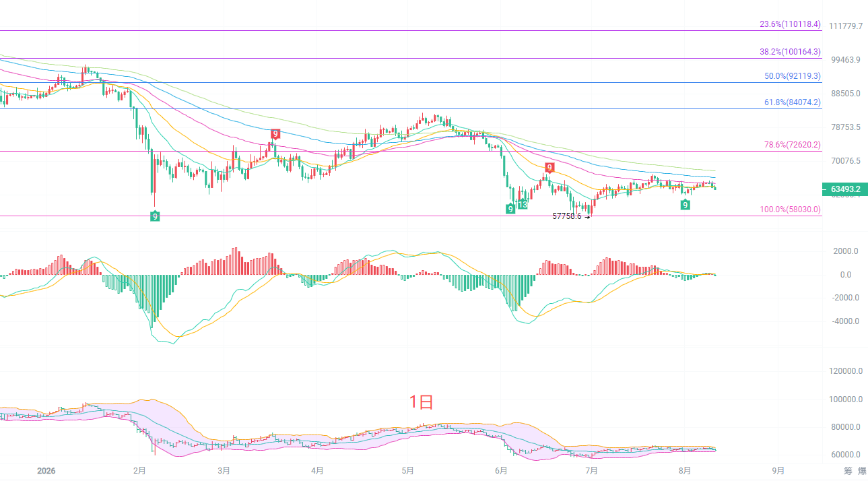Select the 38.2%(100164.3) Fibonacci level label
The height and width of the screenshot is (481, 868).
coord(791,52)
